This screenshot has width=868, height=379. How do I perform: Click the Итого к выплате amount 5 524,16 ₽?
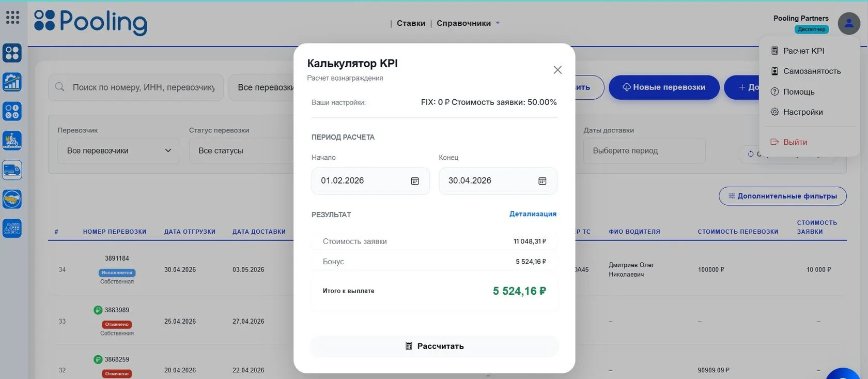tap(519, 291)
